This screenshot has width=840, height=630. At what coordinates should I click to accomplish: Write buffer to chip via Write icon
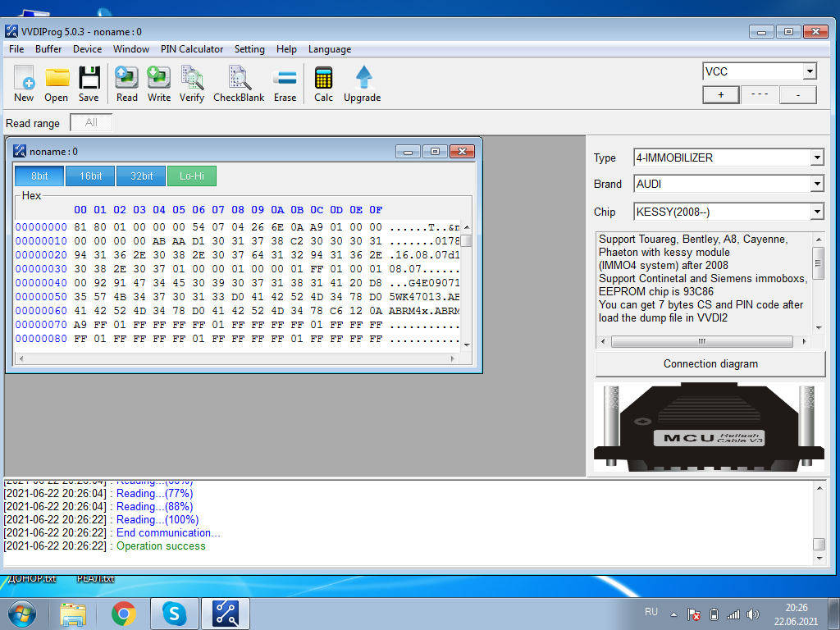[x=159, y=83]
